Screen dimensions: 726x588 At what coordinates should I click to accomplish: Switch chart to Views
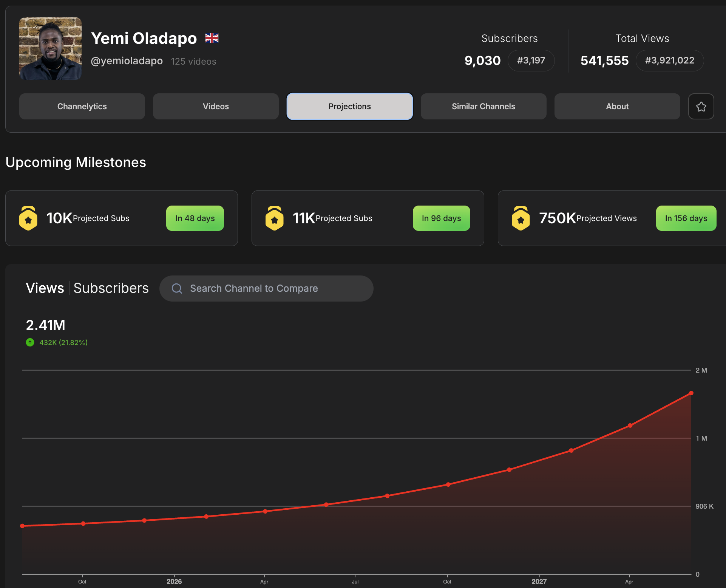pyautogui.click(x=45, y=288)
